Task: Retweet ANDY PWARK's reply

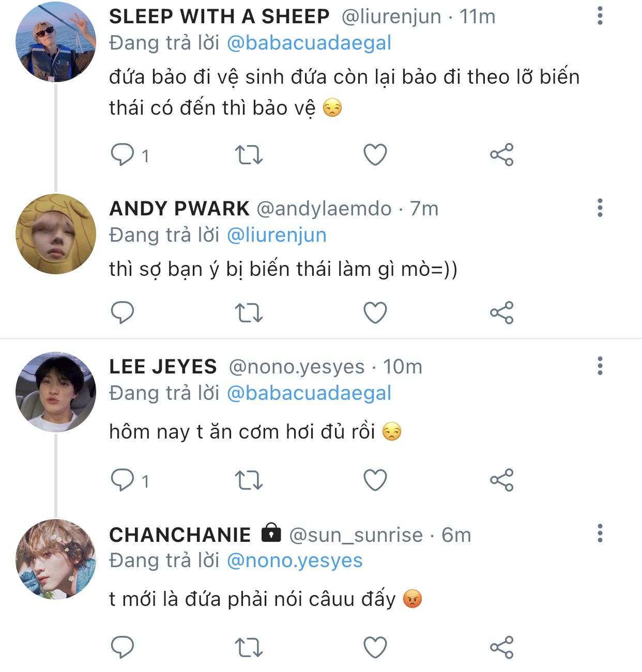Action: (x=249, y=312)
